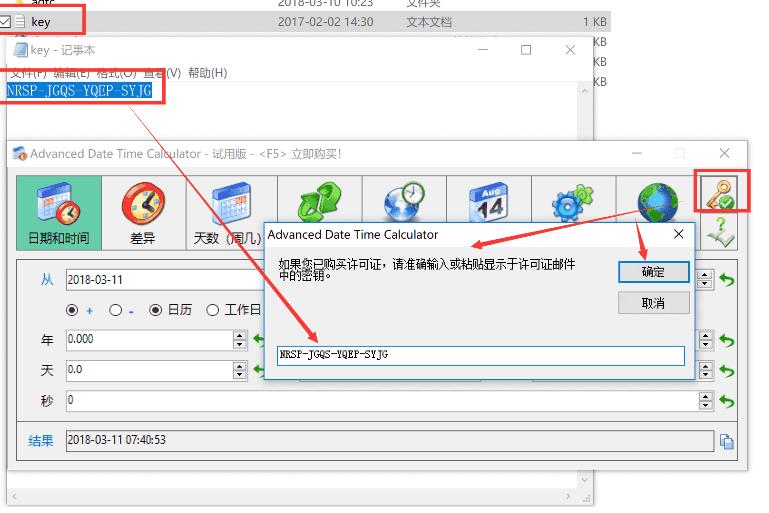Click the 2017-02-02 14:30 date cell

point(326,22)
